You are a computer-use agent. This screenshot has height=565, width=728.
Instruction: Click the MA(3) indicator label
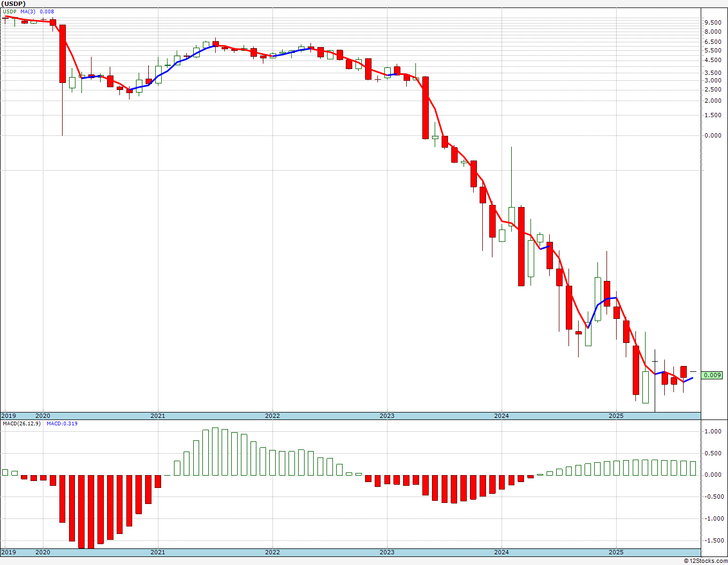coord(28,11)
